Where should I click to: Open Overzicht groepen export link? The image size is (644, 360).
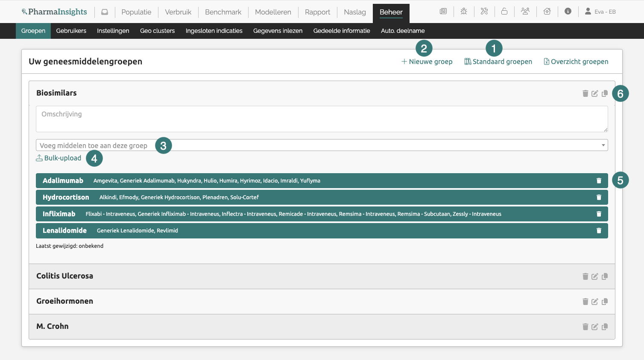pyautogui.click(x=576, y=61)
